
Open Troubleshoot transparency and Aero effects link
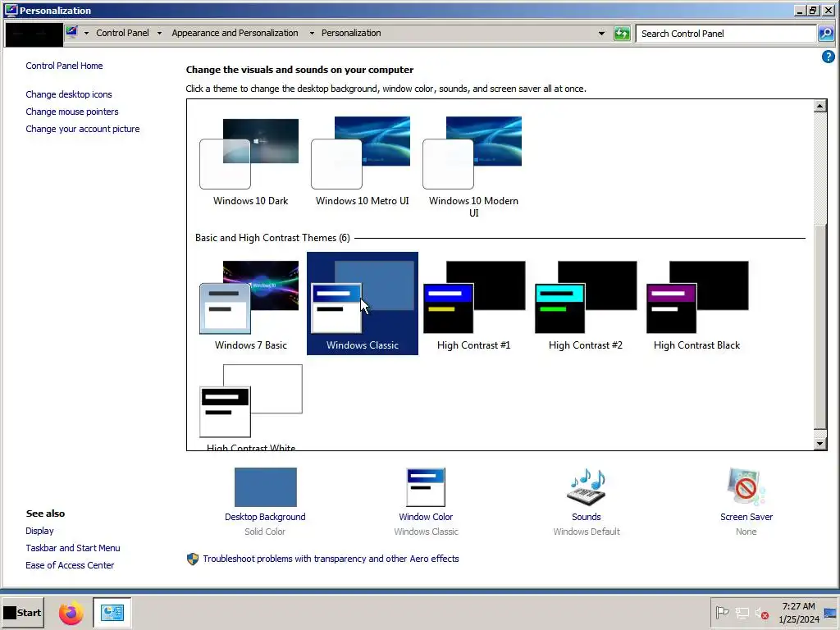pyautogui.click(x=331, y=559)
